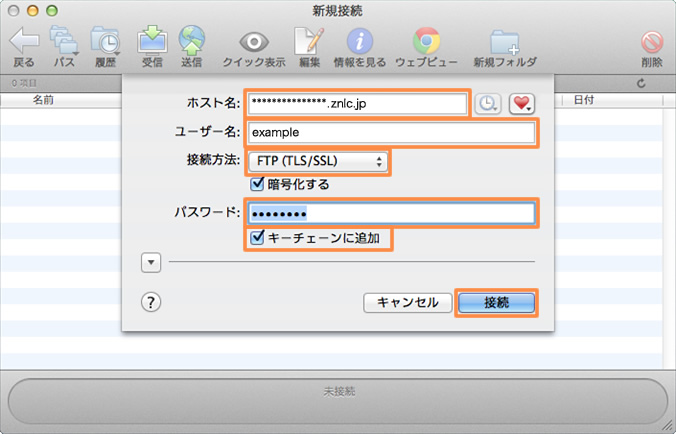The width and height of the screenshot is (676, 434).
Task: Click the 接続 connect button
Action: click(x=496, y=303)
